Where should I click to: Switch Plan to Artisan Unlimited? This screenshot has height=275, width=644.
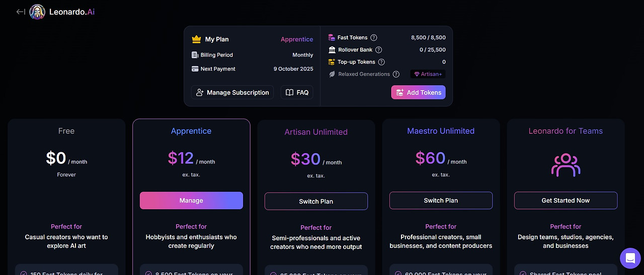pyautogui.click(x=316, y=202)
